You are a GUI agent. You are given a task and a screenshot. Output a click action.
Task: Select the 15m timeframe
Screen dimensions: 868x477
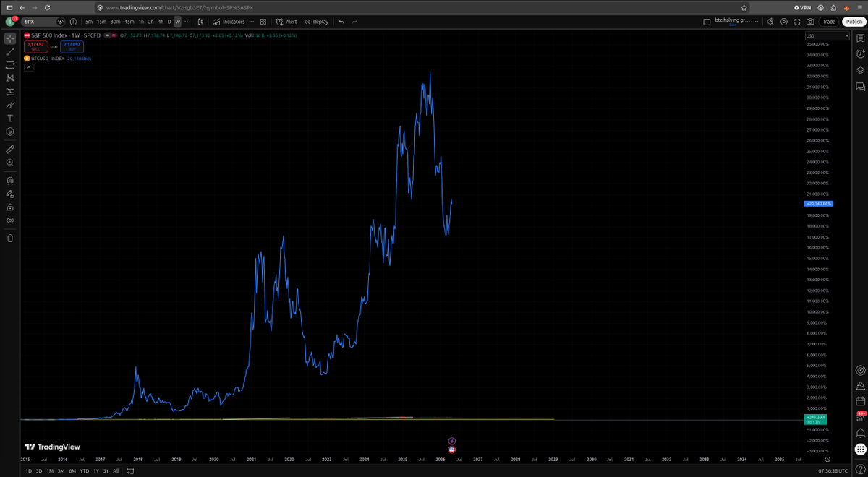click(102, 22)
